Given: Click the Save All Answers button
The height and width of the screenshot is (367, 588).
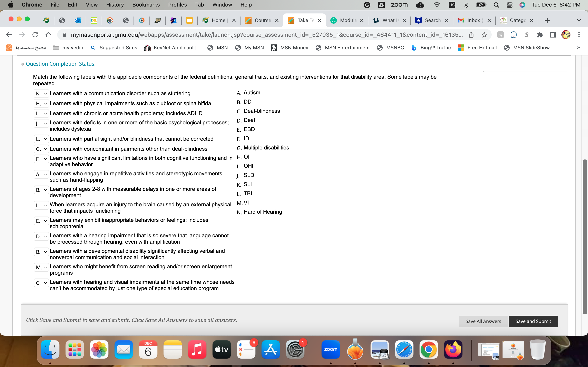Looking at the screenshot, I should 483,321.
